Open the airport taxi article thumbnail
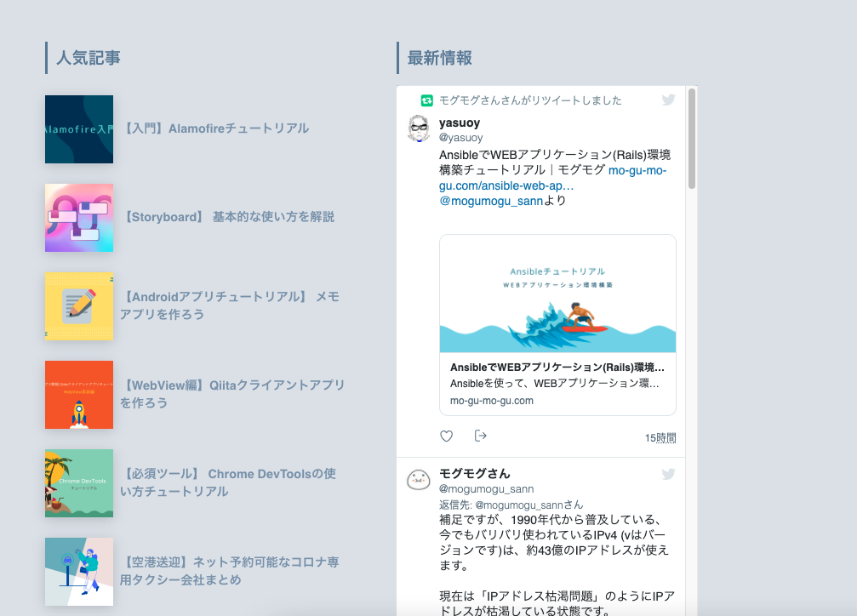 (79, 572)
